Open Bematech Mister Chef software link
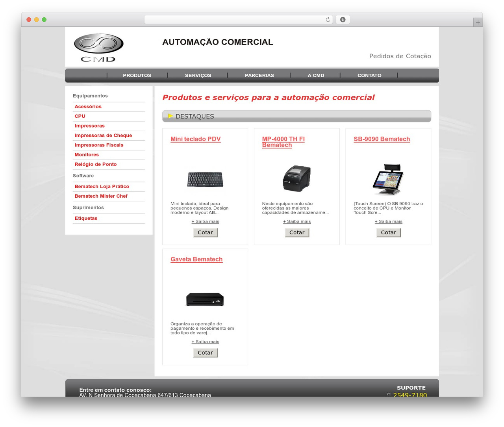Viewport: 504px width, 427px height. (x=101, y=196)
